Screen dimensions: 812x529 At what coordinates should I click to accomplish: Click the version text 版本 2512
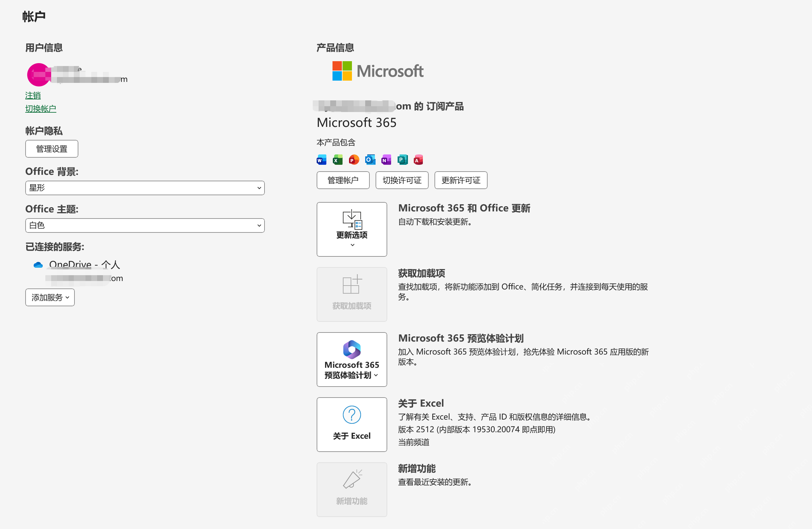click(x=477, y=429)
